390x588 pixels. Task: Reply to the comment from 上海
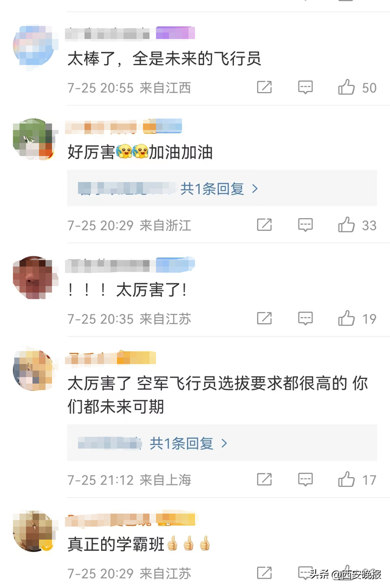(x=305, y=480)
